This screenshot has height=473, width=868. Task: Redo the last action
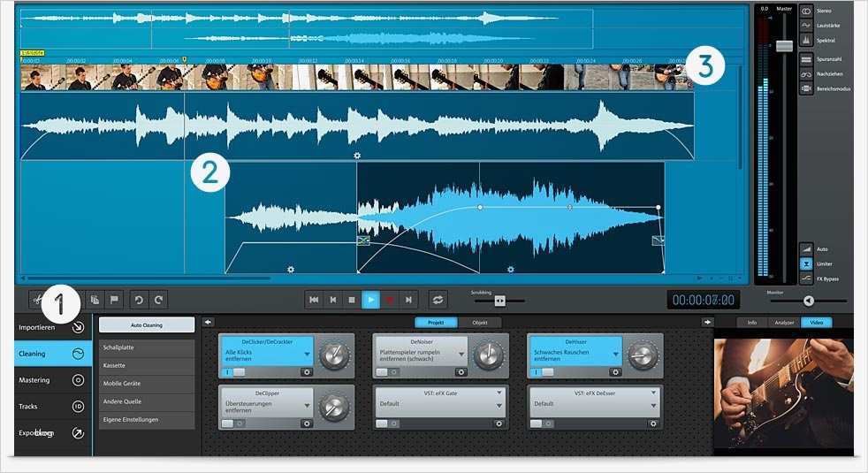tap(159, 301)
